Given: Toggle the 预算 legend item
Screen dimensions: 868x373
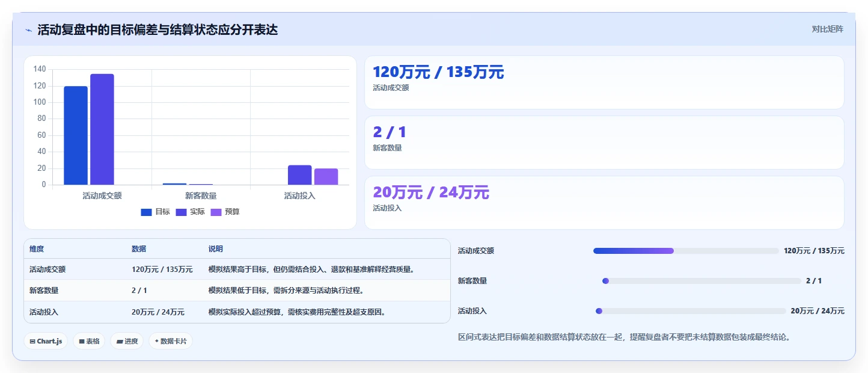Looking at the screenshot, I should [225, 212].
